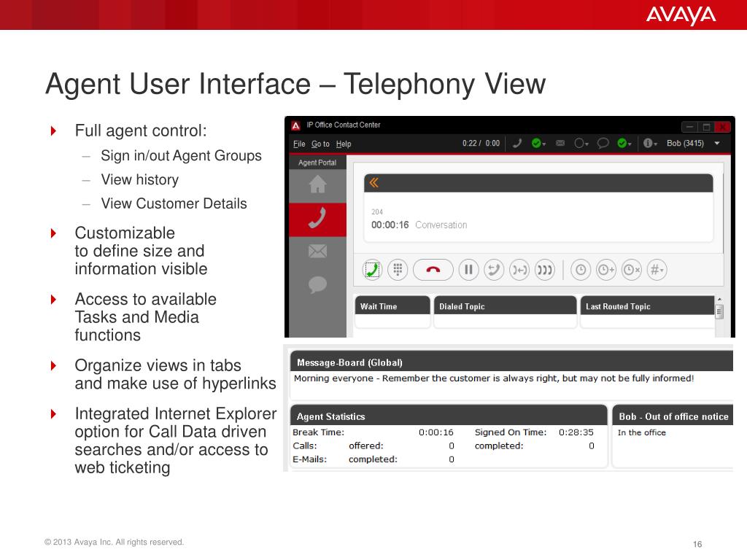Click the Wait Time column header

coord(392,306)
